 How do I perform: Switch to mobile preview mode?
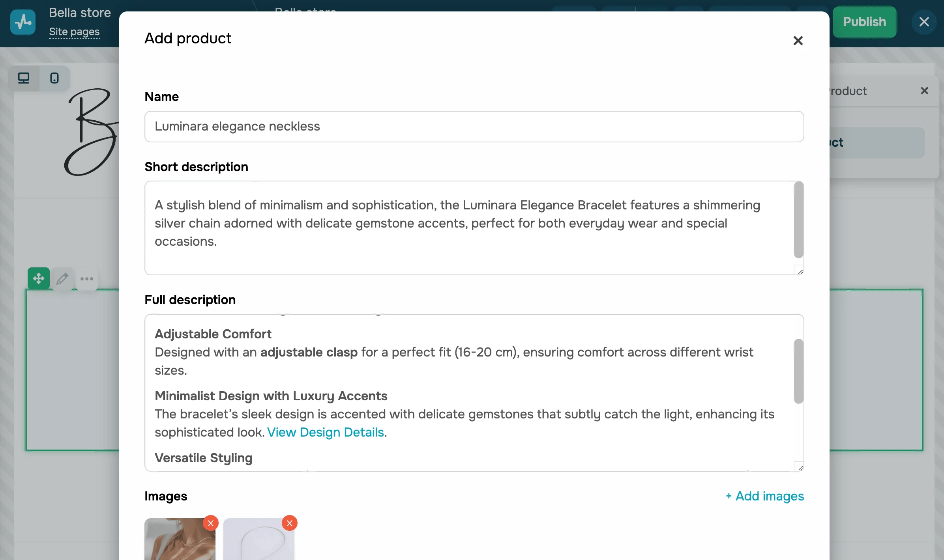coord(54,78)
